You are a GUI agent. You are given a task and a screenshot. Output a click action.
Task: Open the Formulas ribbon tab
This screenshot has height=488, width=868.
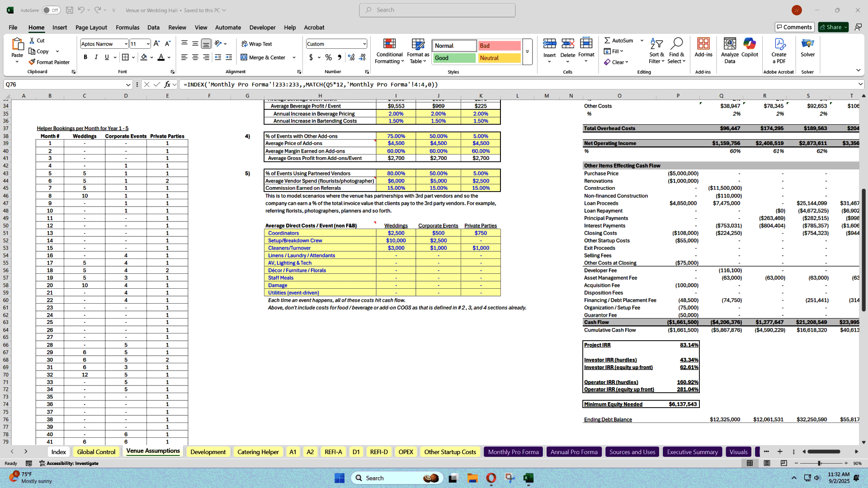[x=127, y=28]
